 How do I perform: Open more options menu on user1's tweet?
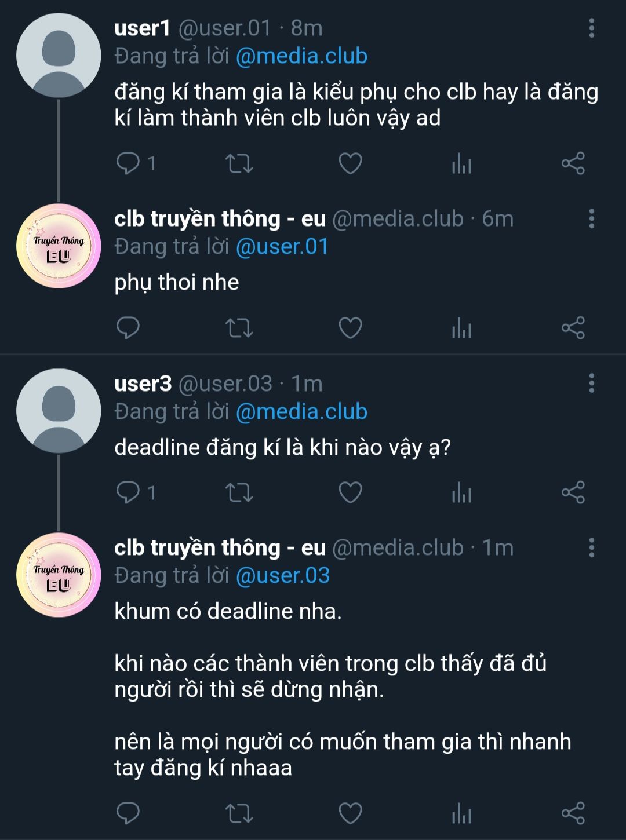[x=591, y=28]
